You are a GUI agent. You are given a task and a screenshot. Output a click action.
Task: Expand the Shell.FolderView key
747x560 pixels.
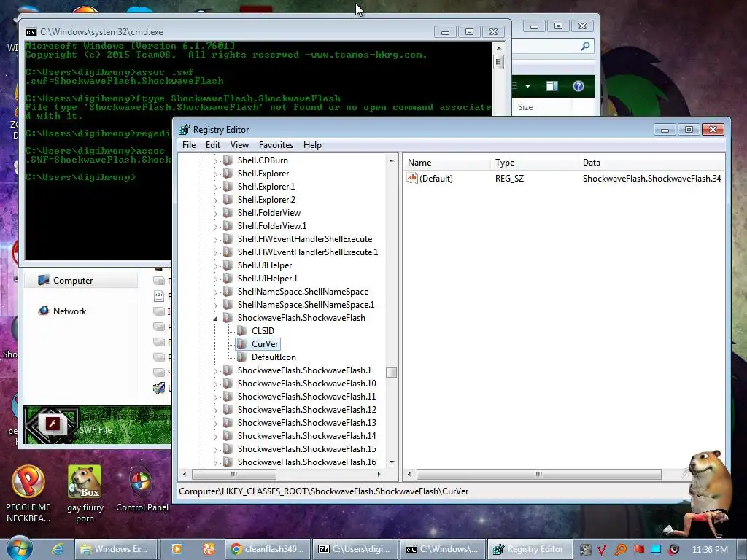[215, 214]
